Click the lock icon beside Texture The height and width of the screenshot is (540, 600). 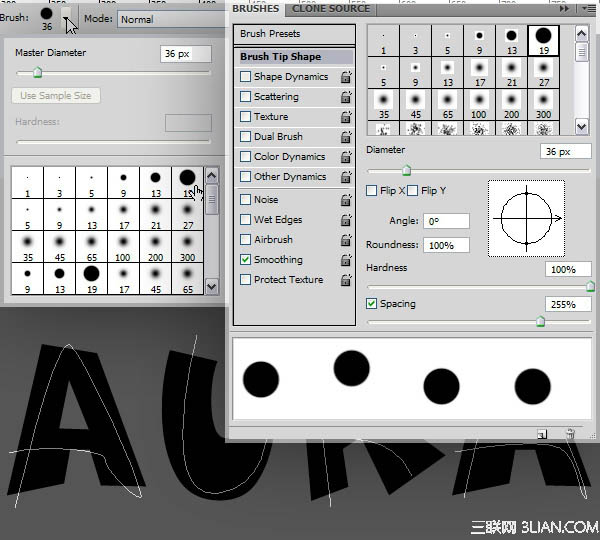346,117
